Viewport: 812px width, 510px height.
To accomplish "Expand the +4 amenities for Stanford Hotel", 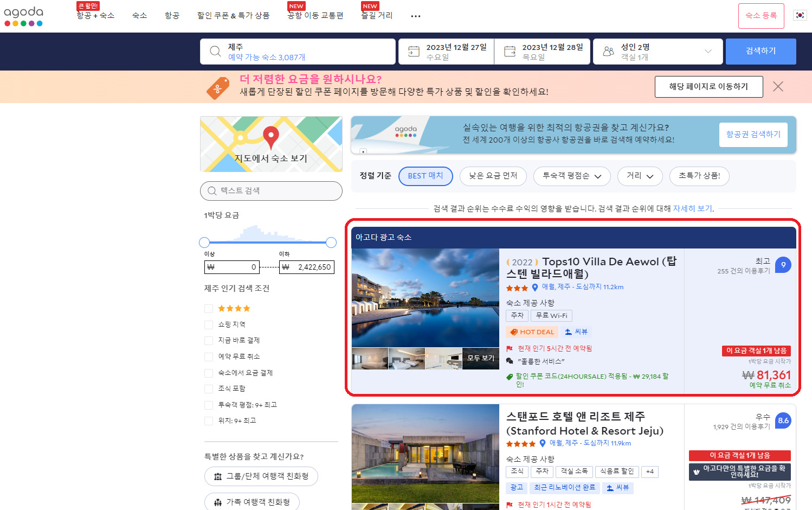I will point(650,471).
